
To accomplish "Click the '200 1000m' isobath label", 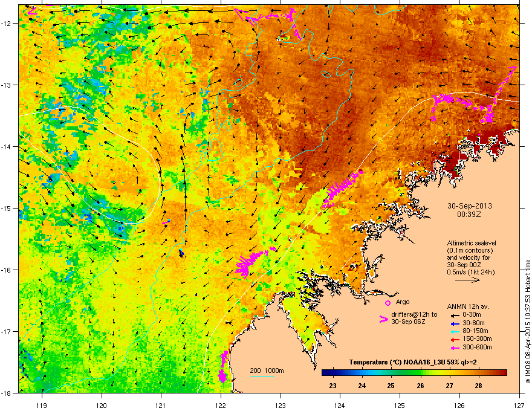I will pos(267,371).
